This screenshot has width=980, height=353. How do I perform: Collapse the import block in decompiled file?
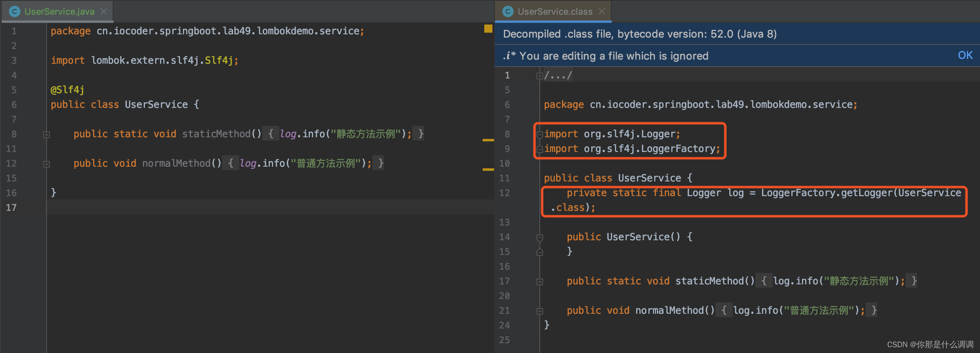coord(539,134)
